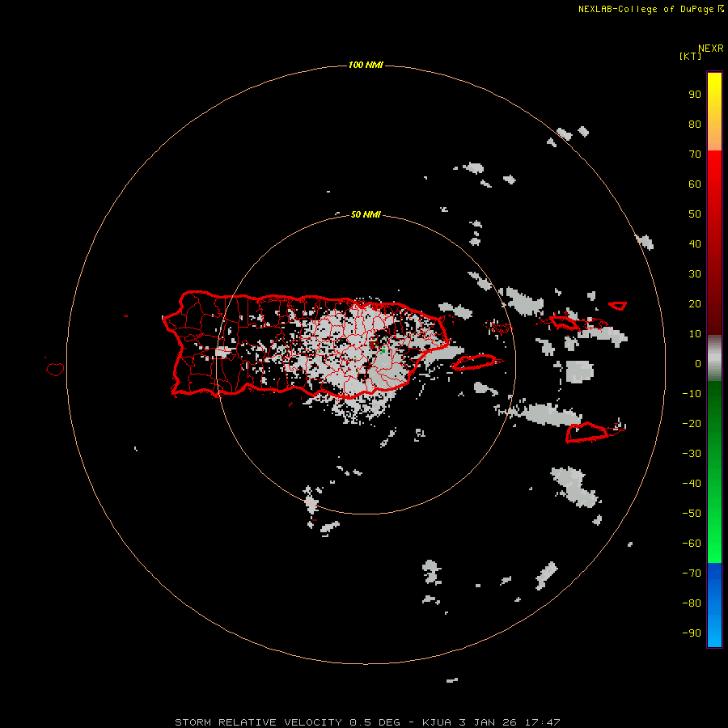Image resolution: width=728 pixels, height=728 pixels.
Task: Select the 10 value on the velocity scale
Action: [695, 334]
